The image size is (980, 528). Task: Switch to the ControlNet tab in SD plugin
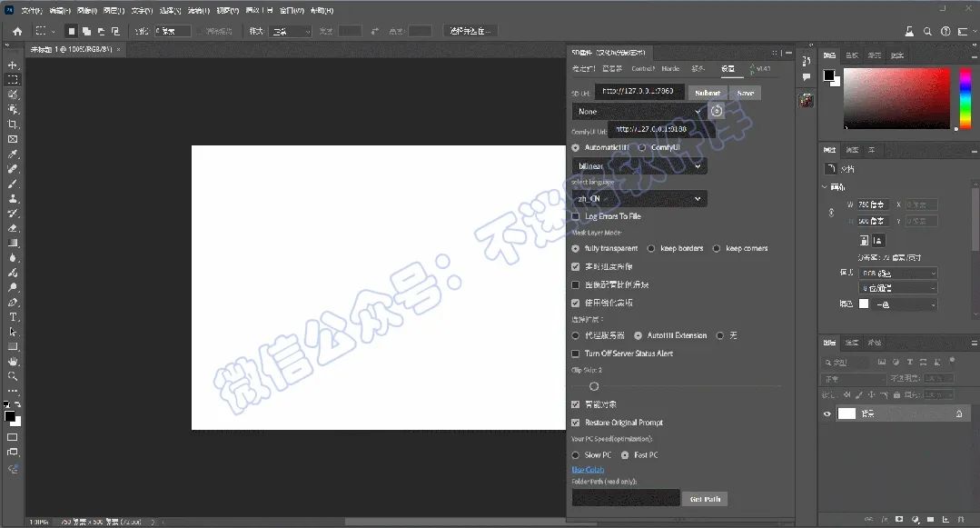(x=642, y=68)
